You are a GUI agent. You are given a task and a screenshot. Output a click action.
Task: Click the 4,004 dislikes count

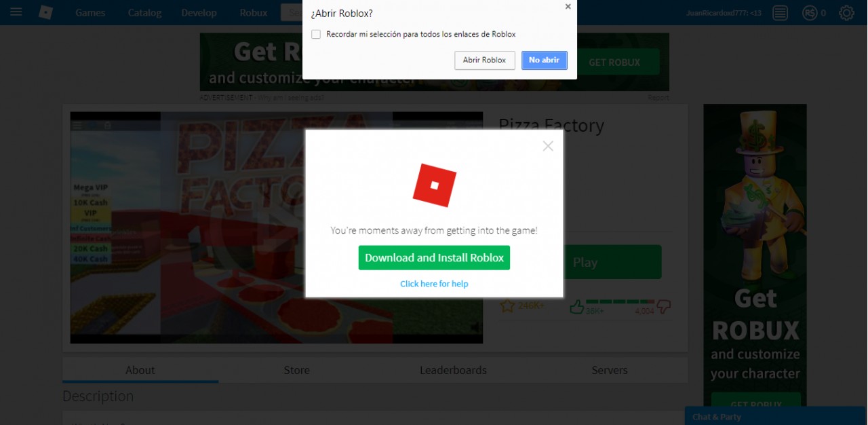[x=644, y=311]
